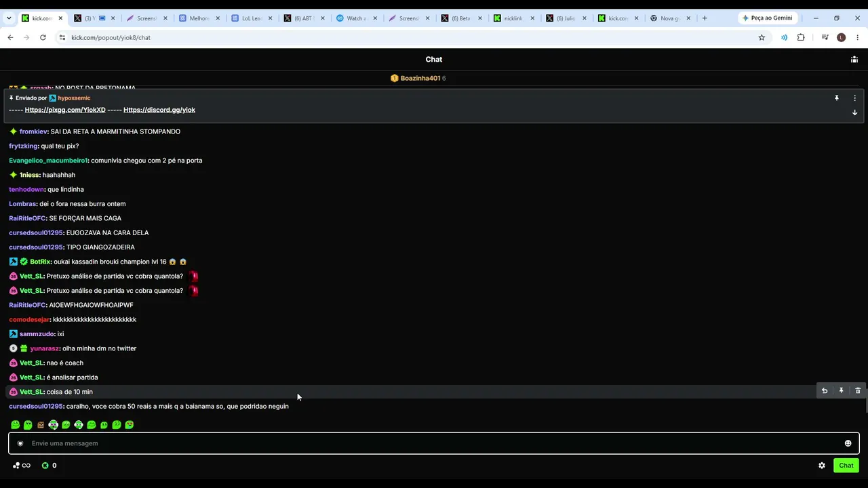Switch to the 'nicklink' browser tab
This screenshot has width=868, height=488.
tap(513, 18)
